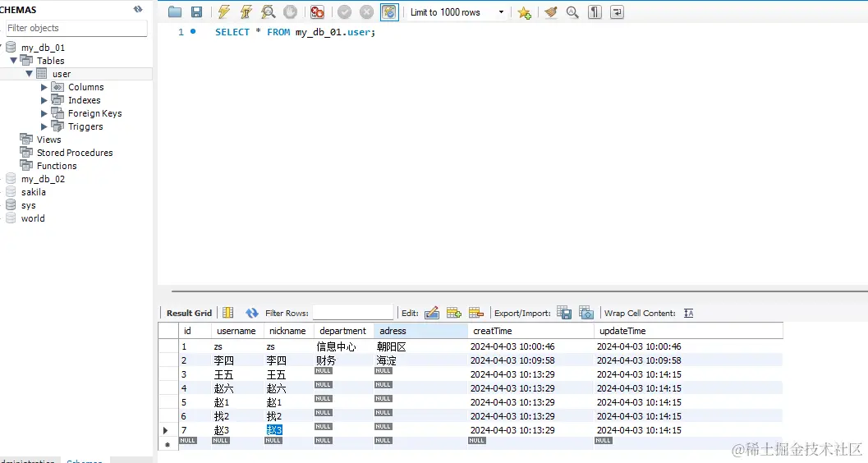This screenshot has width=868, height=463.
Task: Click the updateTime column header
Action: coord(689,331)
